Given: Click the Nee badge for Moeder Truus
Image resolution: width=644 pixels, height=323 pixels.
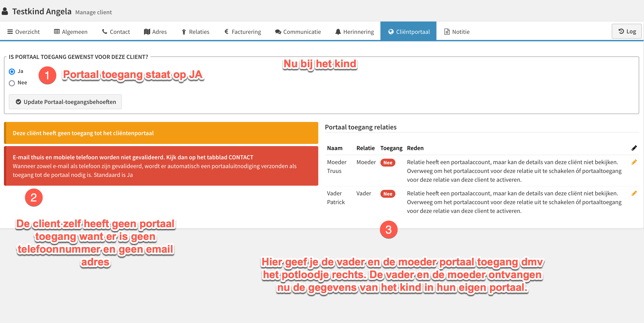Looking at the screenshot, I should (388, 163).
